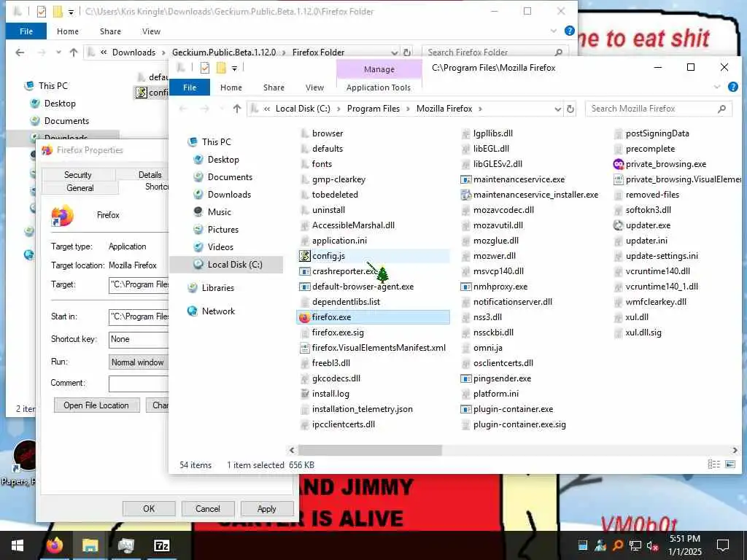Click Apply in Firefox Properties
This screenshot has width=747, height=560.
(267, 508)
